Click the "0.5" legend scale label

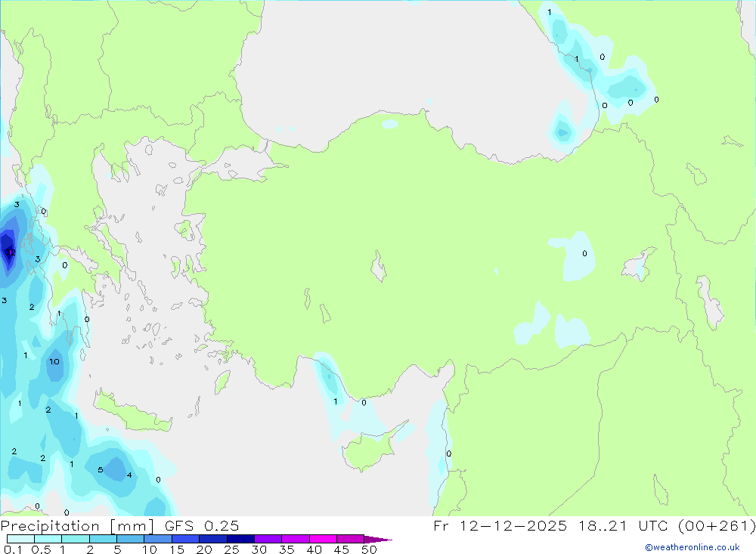point(41,549)
